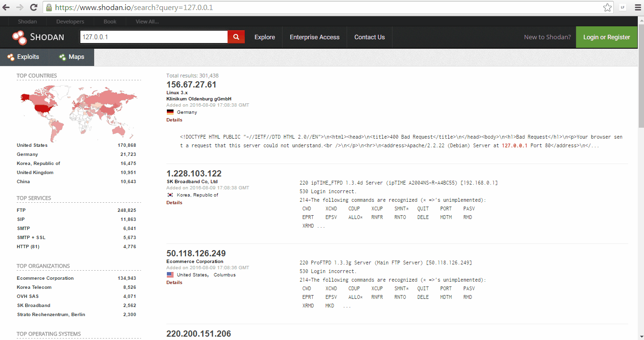644x340 pixels.
Task: Click Germany country link in first result
Action: pos(187,112)
